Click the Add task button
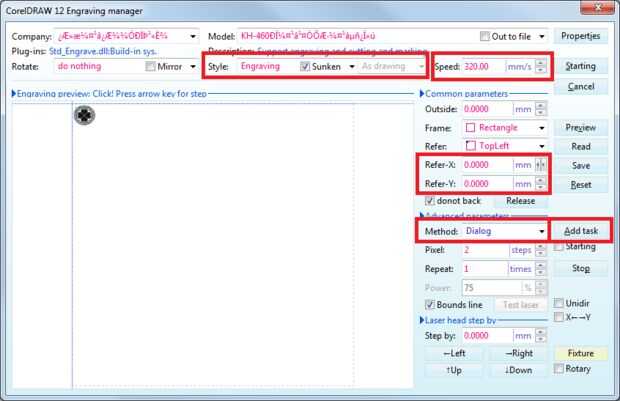The image size is (620, 401). (580, 231)
